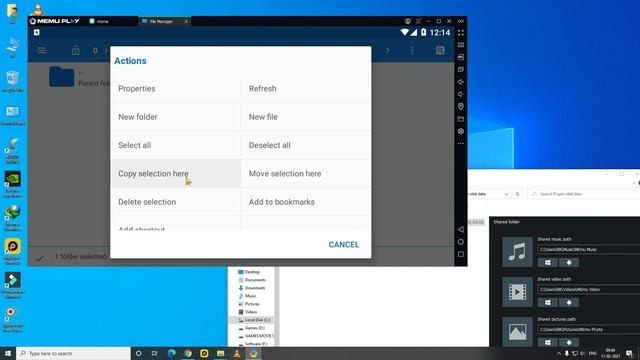
Task: Open GPS location icon in MEmu sidebar
Action: pyautogui.click(x=461, y=107)
